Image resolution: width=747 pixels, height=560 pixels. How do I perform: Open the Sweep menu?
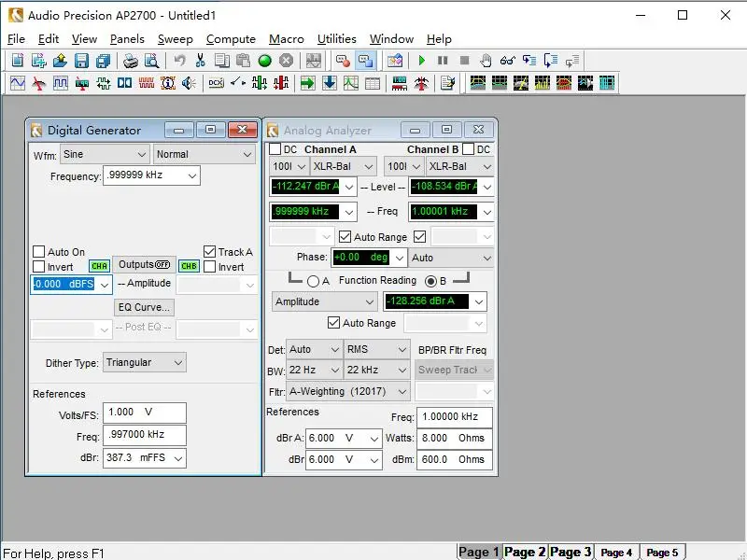point(176,39)
